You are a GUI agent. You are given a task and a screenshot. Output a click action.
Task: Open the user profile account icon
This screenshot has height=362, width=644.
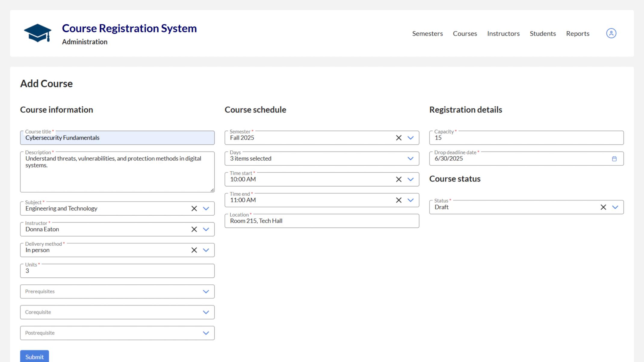click(611, 33)
